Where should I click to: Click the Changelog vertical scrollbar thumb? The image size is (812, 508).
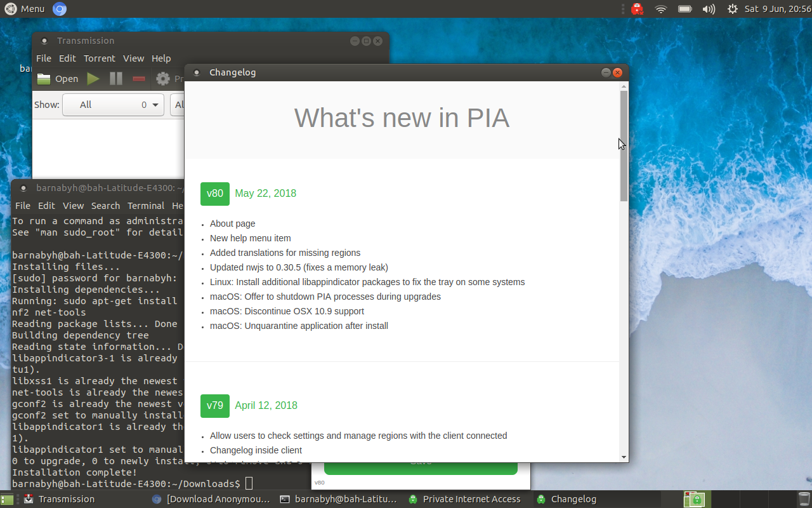click(624, 146)
